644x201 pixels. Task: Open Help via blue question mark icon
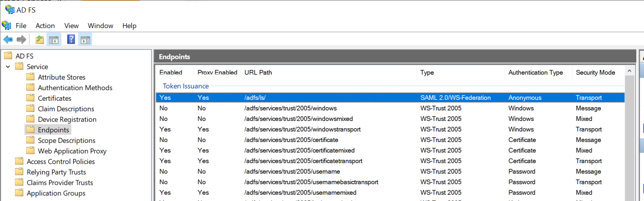(x=71, y=39)
